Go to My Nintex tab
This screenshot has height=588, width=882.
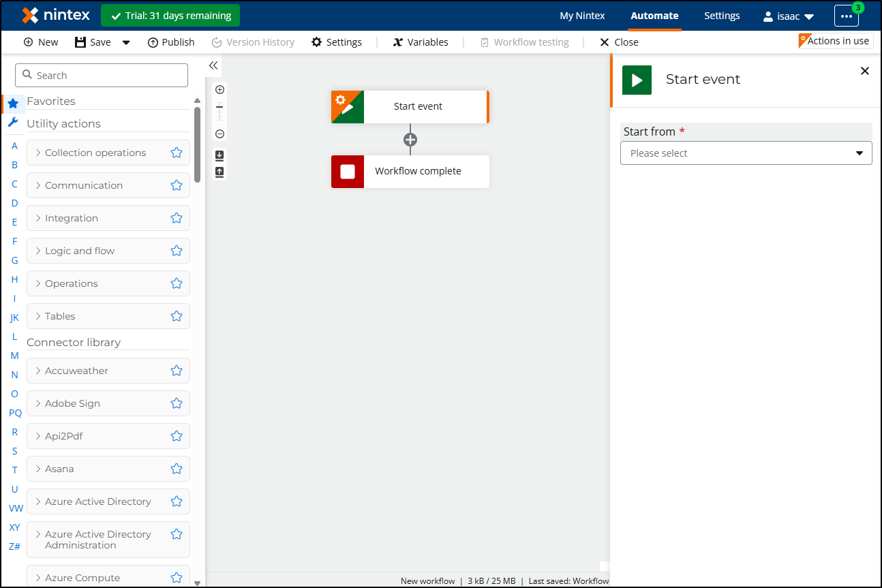pyautogui.click(x=582, y=16)
